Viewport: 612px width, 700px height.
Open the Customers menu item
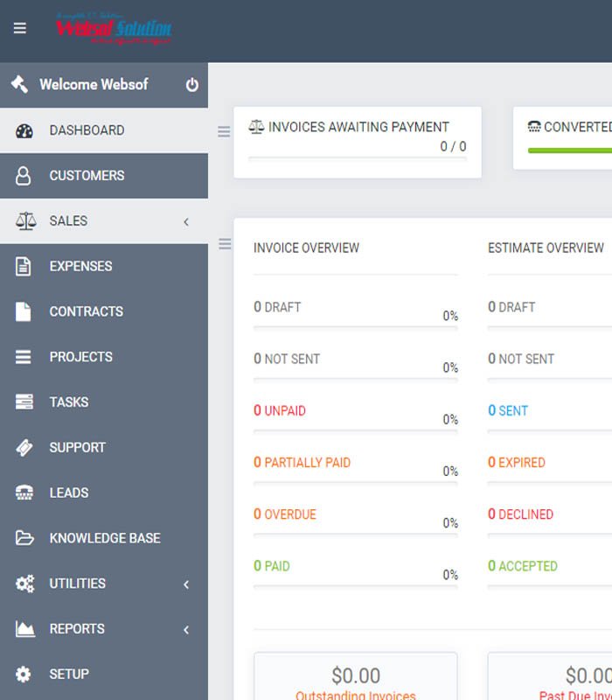click(104, 176)
